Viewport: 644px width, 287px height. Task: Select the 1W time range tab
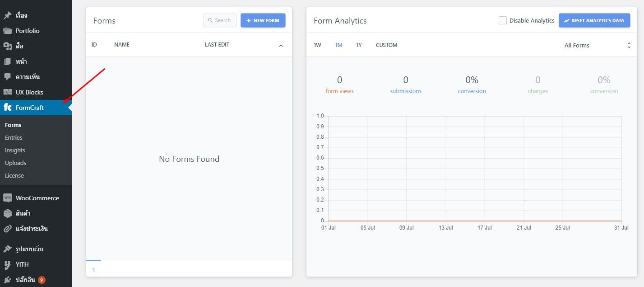tap(318, 45)
